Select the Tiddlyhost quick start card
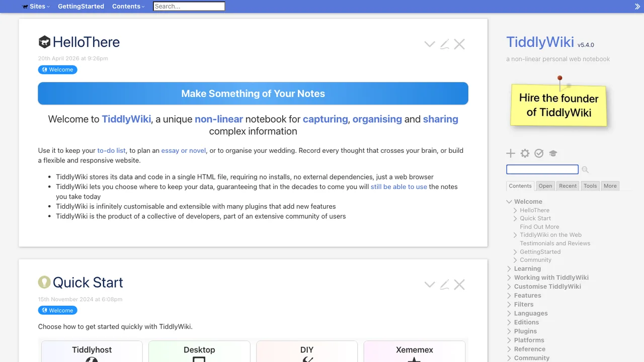644x362 pixels. pyautogui.click(x=92, y=351)
